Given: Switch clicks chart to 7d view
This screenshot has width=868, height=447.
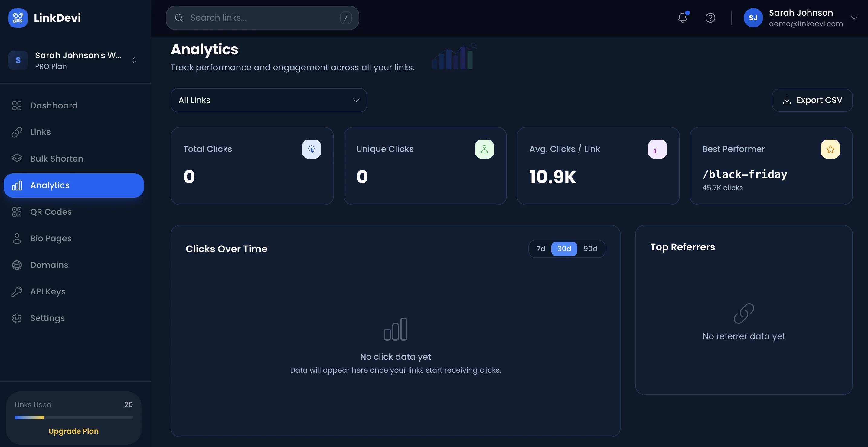Looking at the screenshot, I should tap(540, 249).
